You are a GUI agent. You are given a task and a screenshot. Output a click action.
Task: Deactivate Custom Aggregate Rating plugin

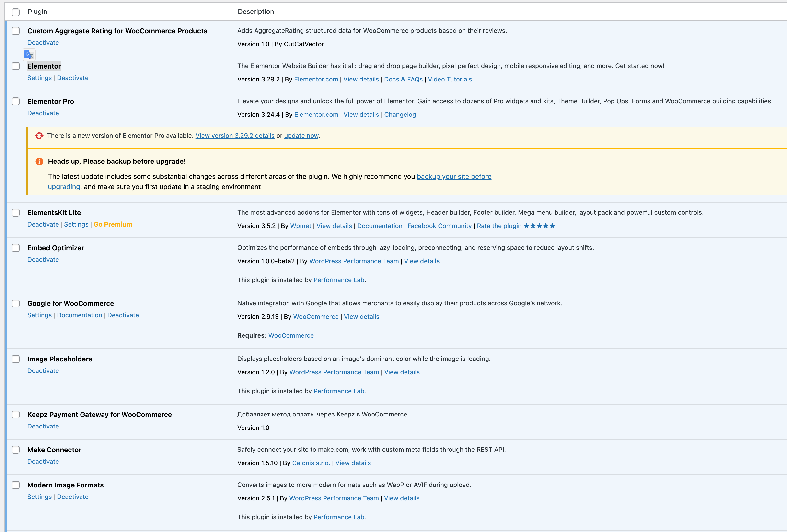pyautogui.click(x=43, y=43)
